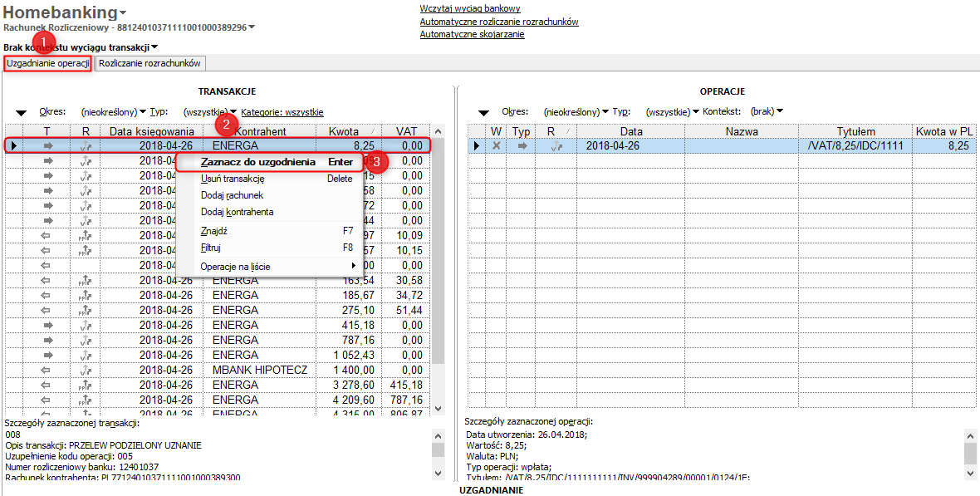
Task: Click the left arrow icon in the Kwota 163,54 row
Action: coord(47,280)
